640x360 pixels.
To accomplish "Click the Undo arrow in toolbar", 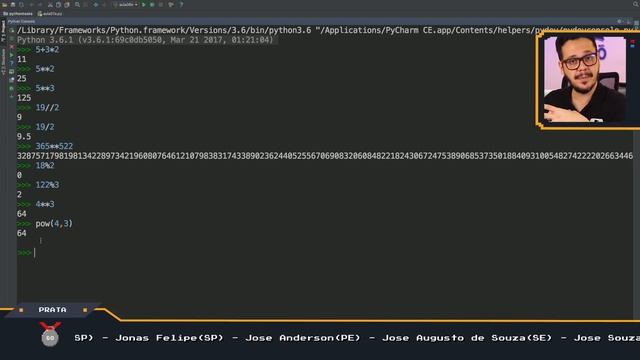I will tap(31, 5).
